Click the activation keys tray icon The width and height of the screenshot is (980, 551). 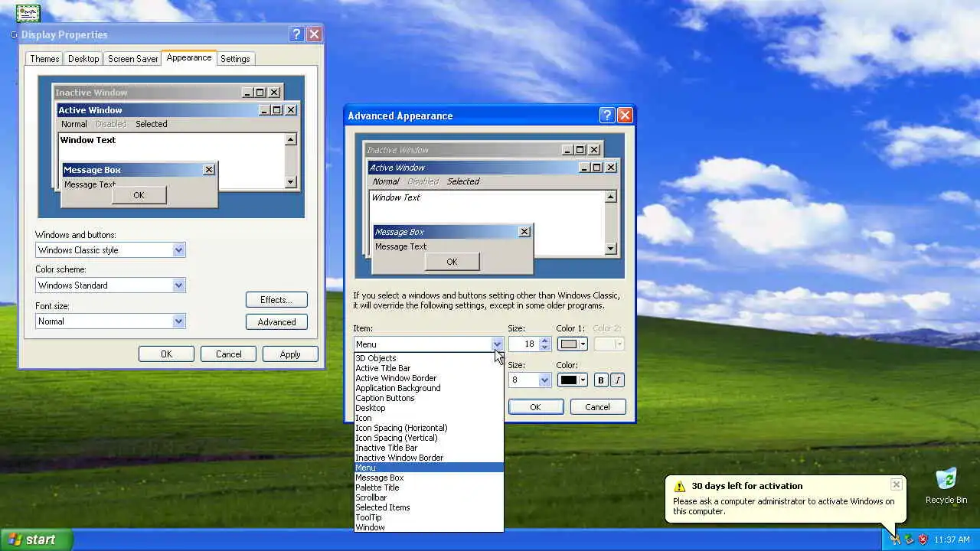click(x=895, y=540)
